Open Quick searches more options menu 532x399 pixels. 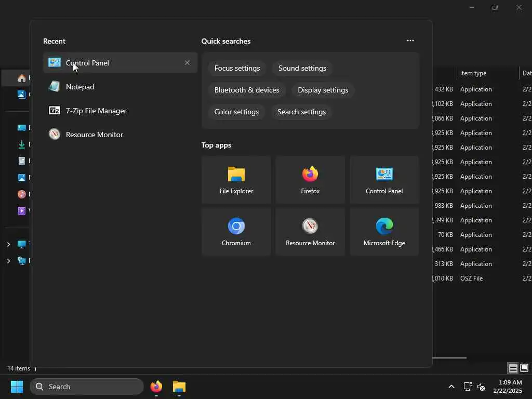coord(410,41)
